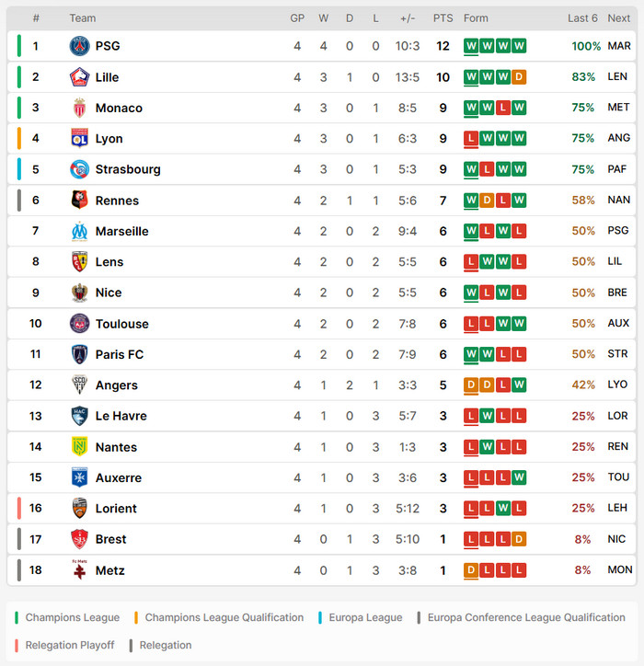Click MAR next opponent for PSG
Viewport: 644px width, 666px height.
[619, 46]
